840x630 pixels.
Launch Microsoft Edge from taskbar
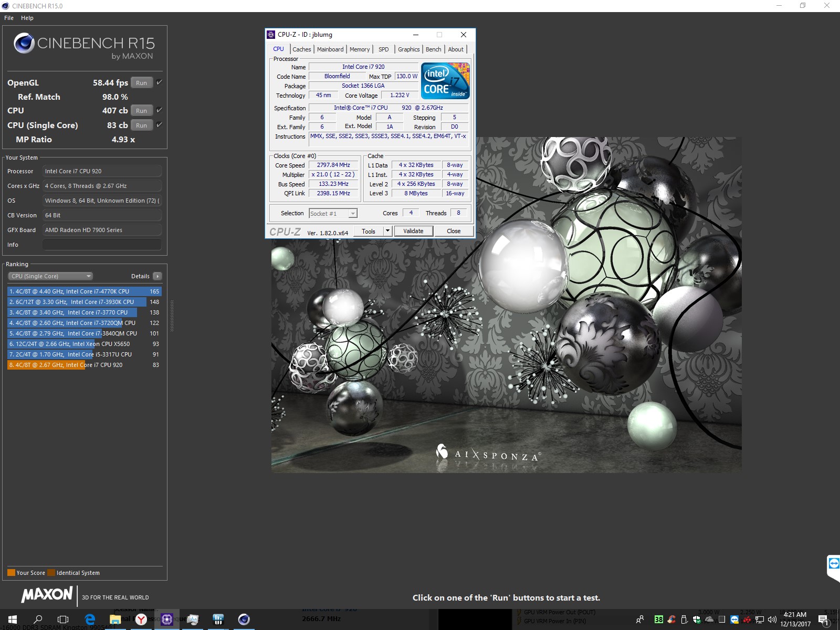(90, 619)
